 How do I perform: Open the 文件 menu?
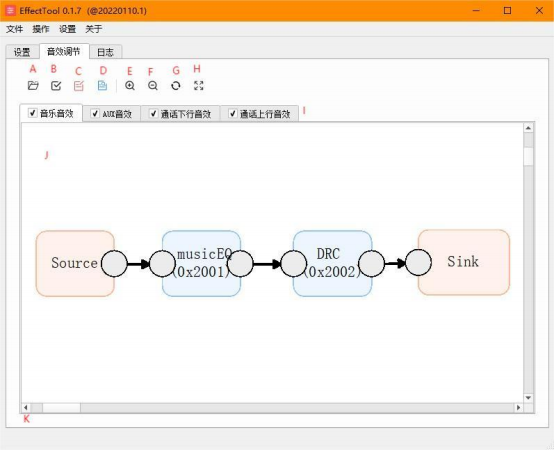coord(14,29)
